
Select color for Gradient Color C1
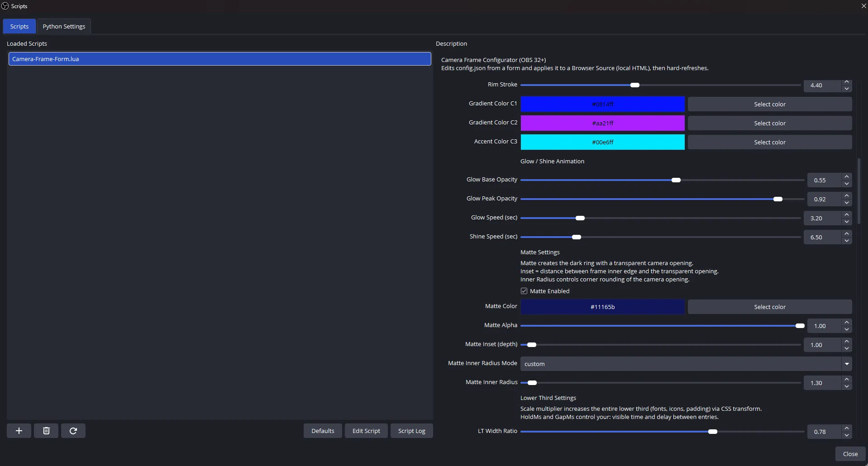coord(769,104)
